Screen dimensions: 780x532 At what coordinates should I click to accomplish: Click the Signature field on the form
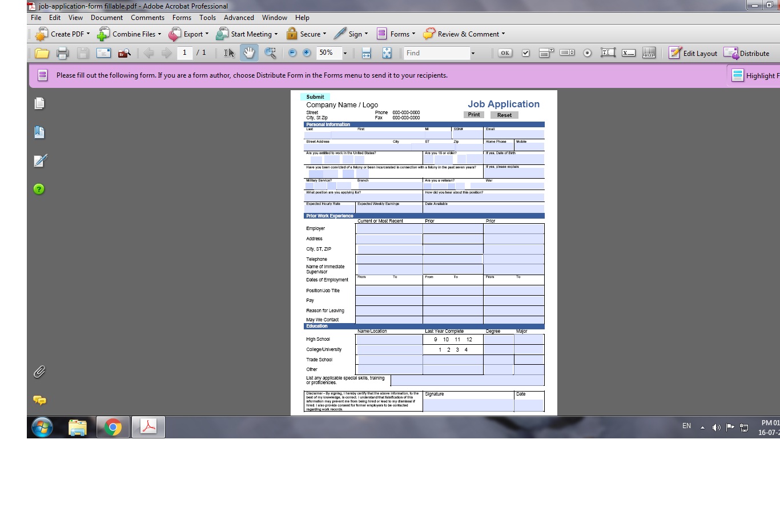pyautogui.click(x=468, y=405)
